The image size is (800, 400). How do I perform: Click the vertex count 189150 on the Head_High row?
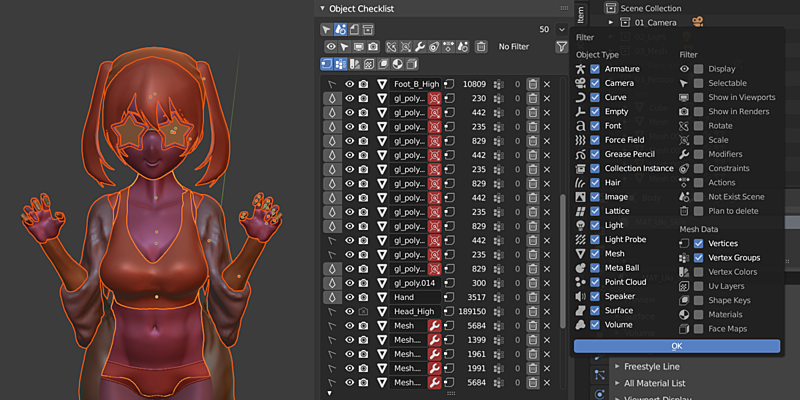click(x=472, y=311)
